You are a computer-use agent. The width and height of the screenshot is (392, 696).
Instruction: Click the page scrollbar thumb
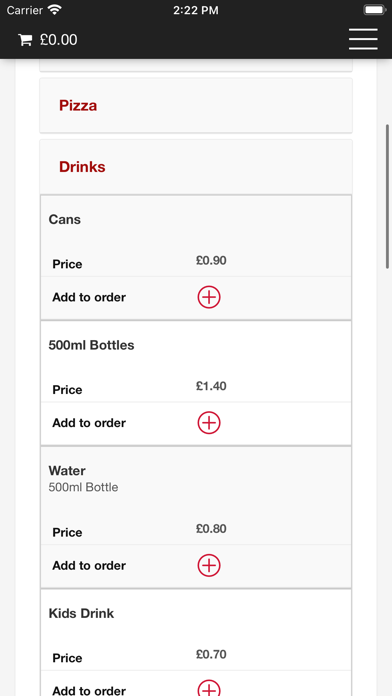pyautogui.click(x=388, y=196)
